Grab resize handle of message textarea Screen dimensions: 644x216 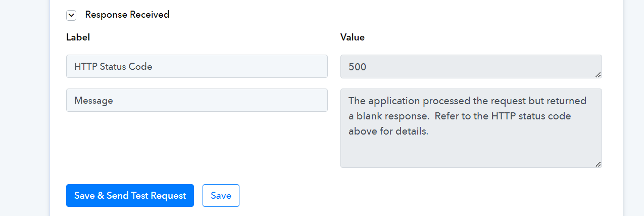(x=598, y=164)
